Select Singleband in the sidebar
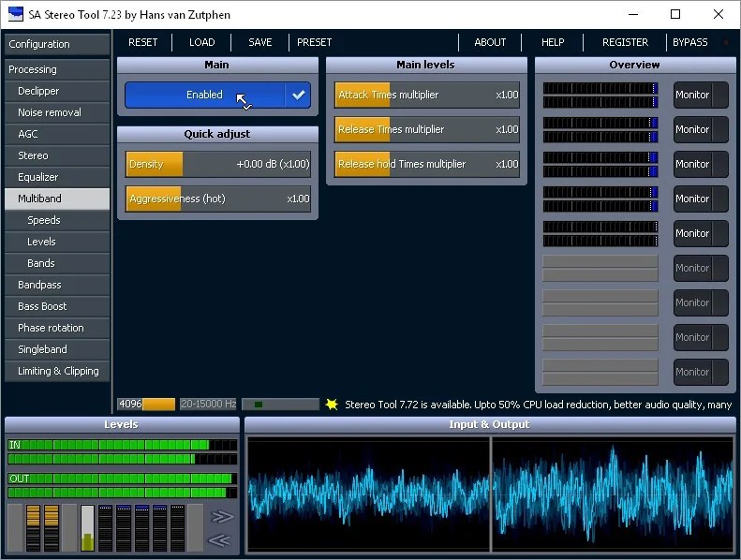Screen dimensions: 741x560 point(57,349)
